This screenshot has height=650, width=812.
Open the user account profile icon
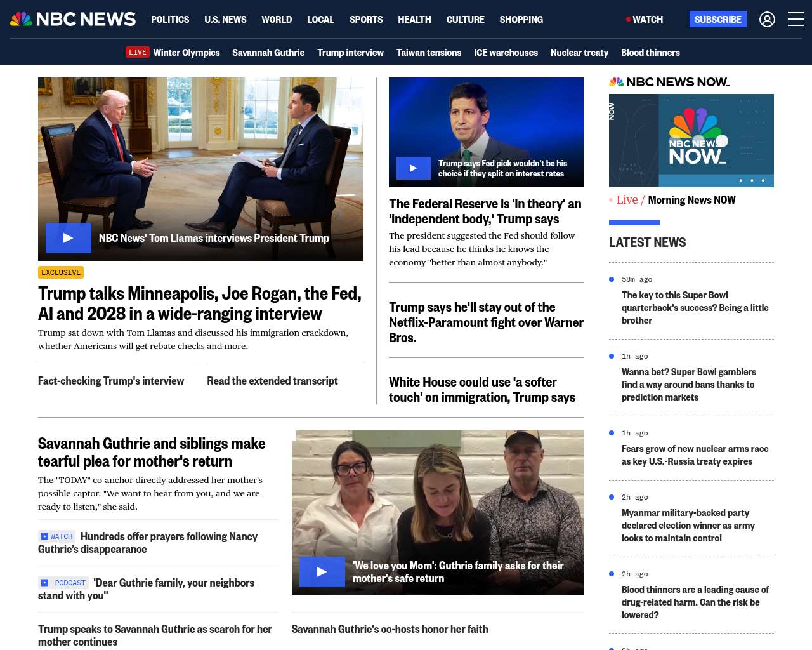(x=767, y=20)
